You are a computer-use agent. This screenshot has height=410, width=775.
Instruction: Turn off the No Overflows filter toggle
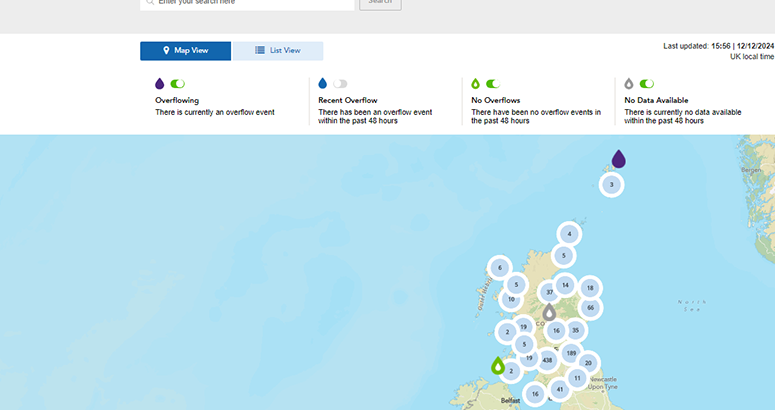pyautogui.click(x=493, y=84)
